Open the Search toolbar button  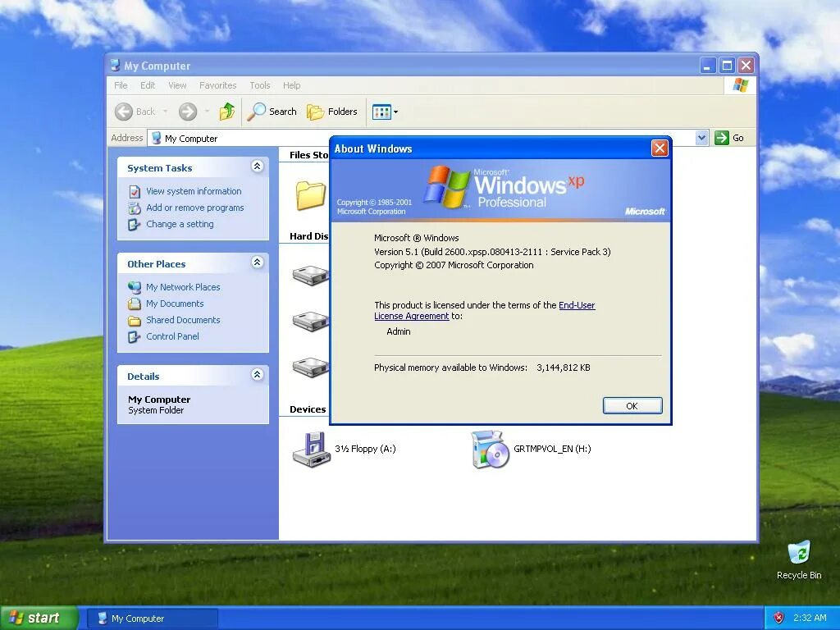272,112
